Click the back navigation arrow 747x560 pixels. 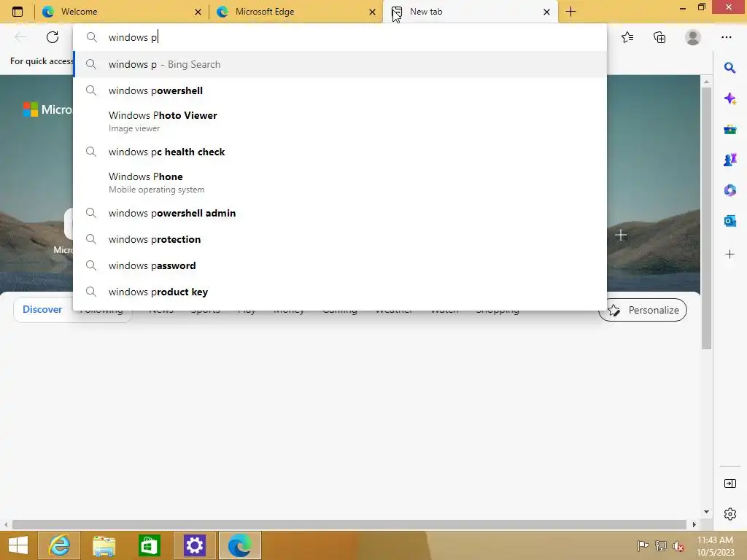[20, 37]
